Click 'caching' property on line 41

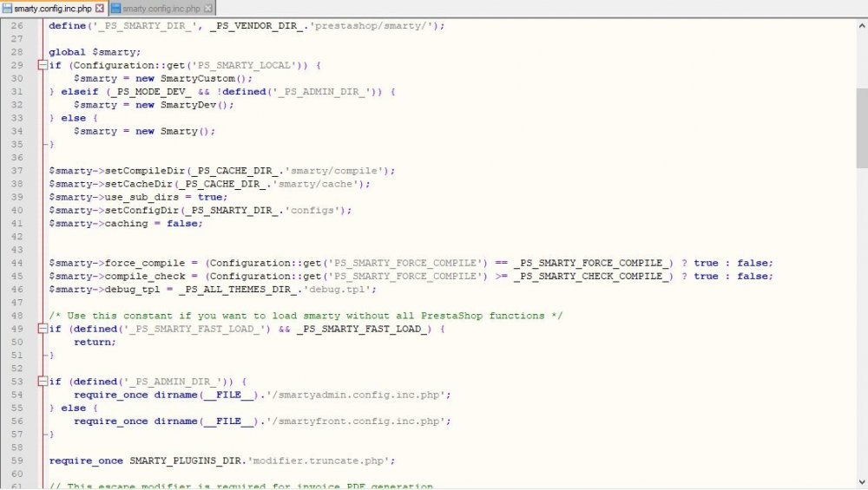click(x=126, y=224)
